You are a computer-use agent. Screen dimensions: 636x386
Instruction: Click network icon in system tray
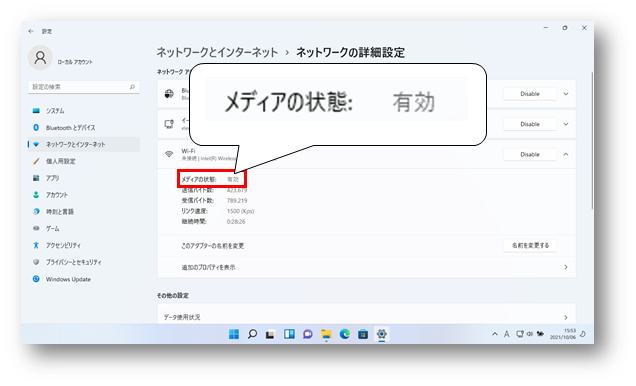pyautogui.click(x=520, y=334)
